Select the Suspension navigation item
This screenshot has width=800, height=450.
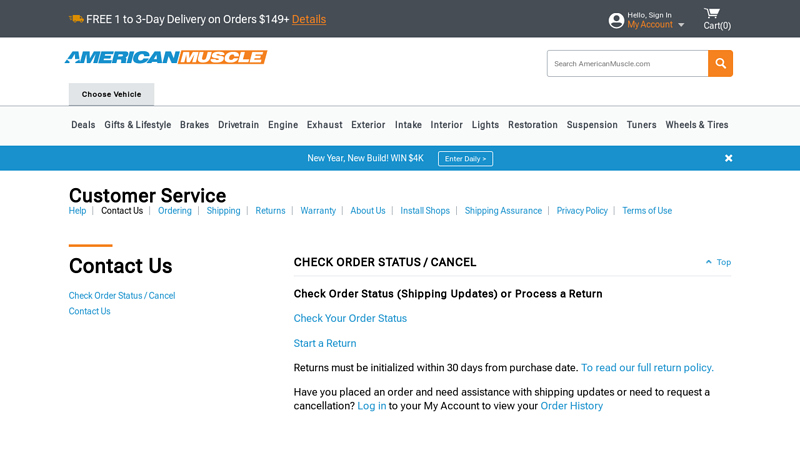click(592, 125)
